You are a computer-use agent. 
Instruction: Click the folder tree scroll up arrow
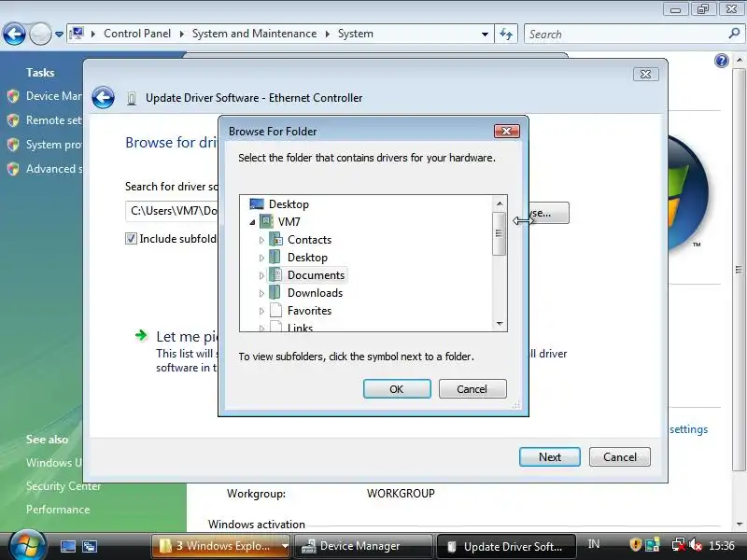(x=500, y=203)
